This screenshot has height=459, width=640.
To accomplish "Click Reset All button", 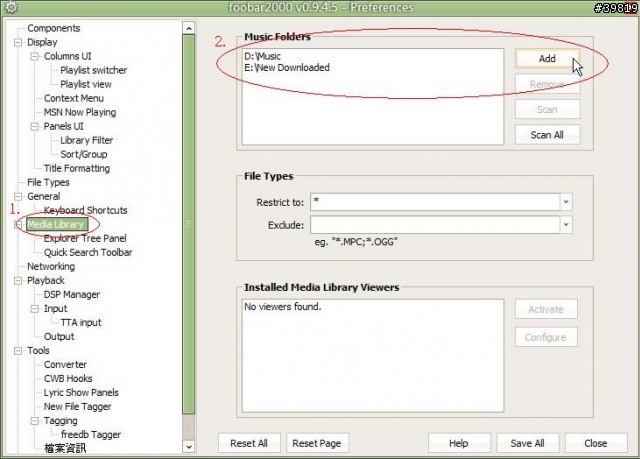I will click(249, 443).
